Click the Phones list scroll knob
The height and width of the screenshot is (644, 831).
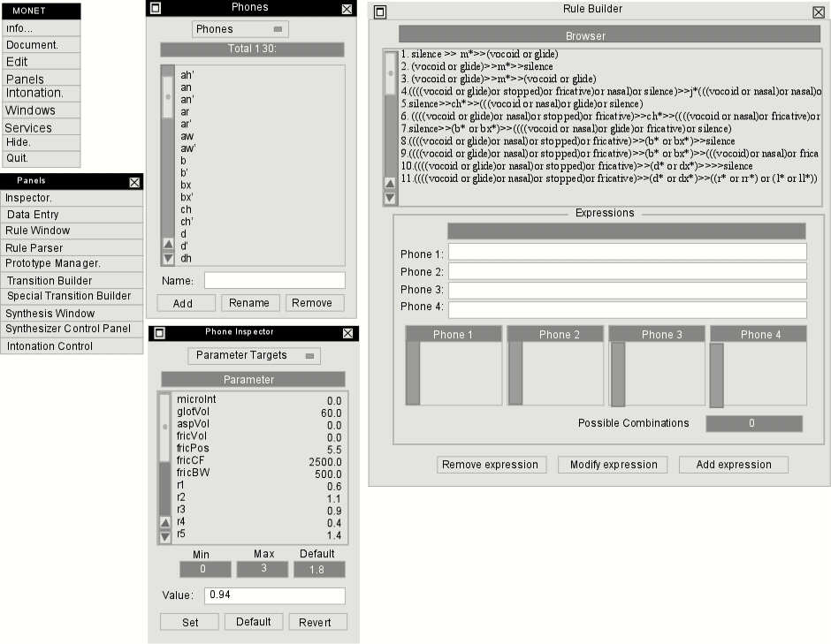(168, 97)
